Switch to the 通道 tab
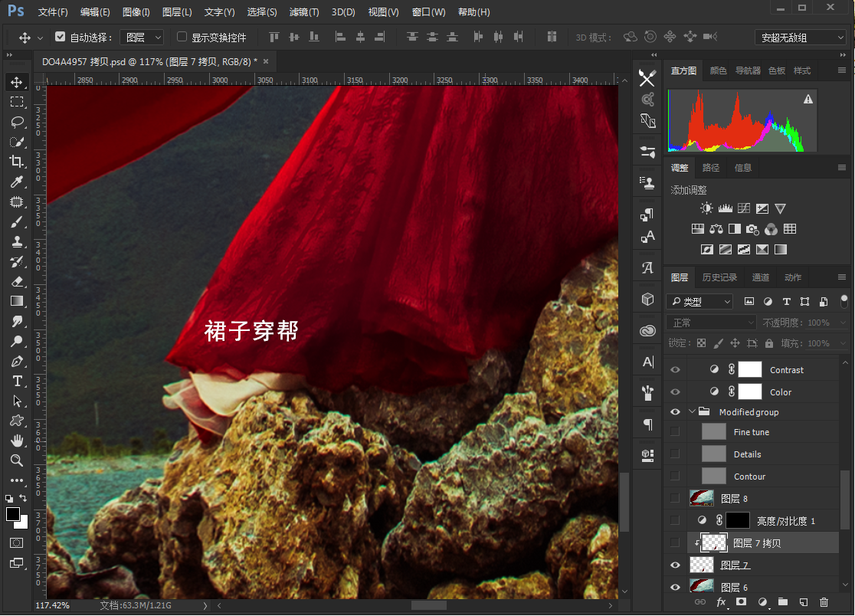The image size is (855, 616). point(760,277)
